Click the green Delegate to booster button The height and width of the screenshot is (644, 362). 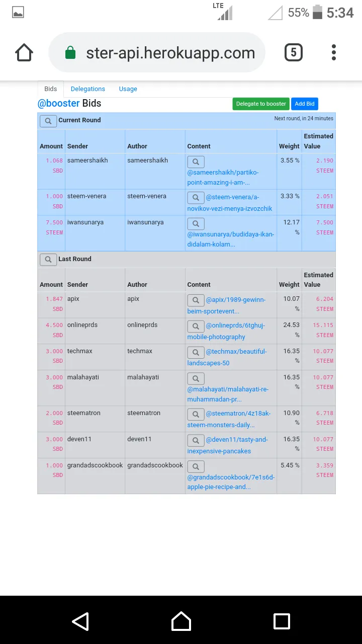(261, 104)
